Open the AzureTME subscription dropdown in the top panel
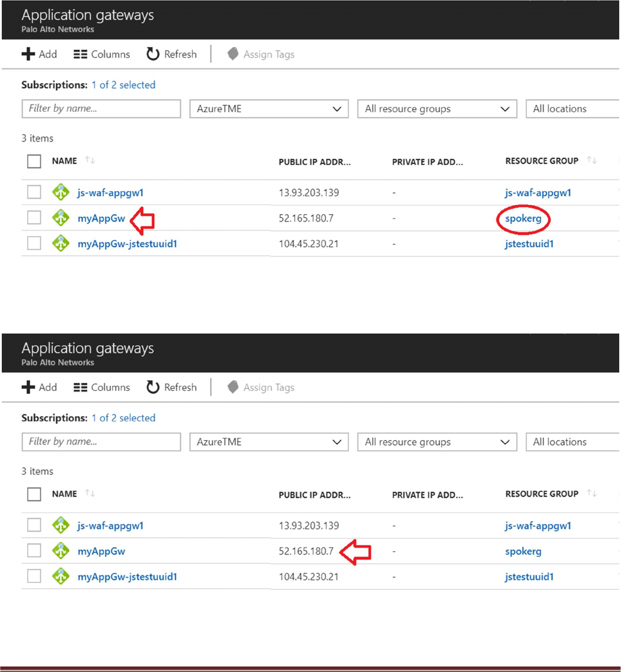The height and width of the screenshot is (672, 621). tap(269, 109)
